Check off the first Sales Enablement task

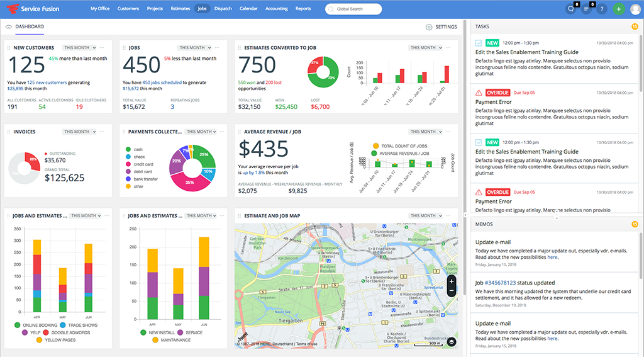click(479, 43)
